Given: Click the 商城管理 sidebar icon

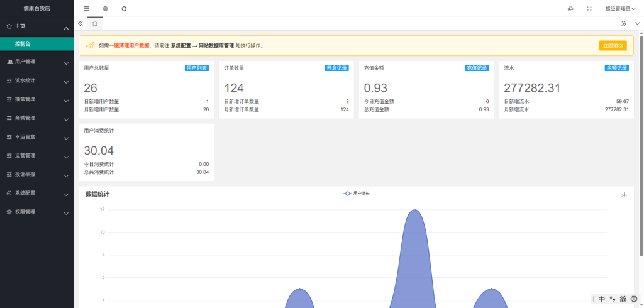Looking at the screenshot, I should [9, 118].
